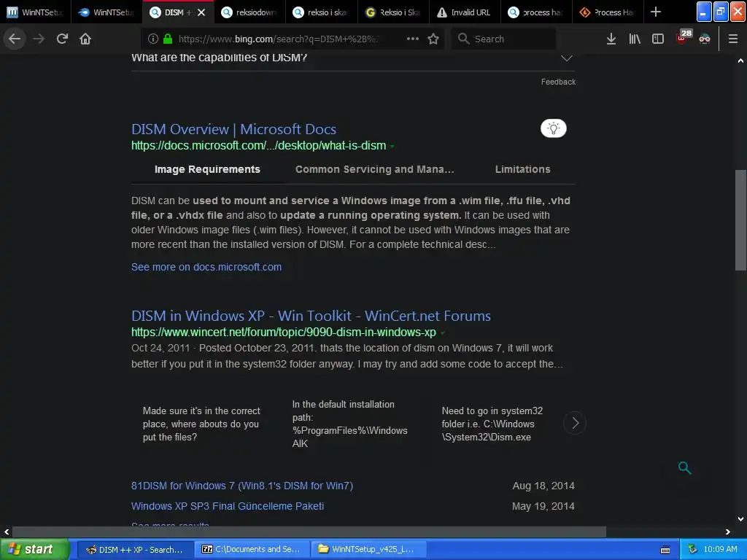Show next carousel snippet with right chevron

(x=575, y=423)
